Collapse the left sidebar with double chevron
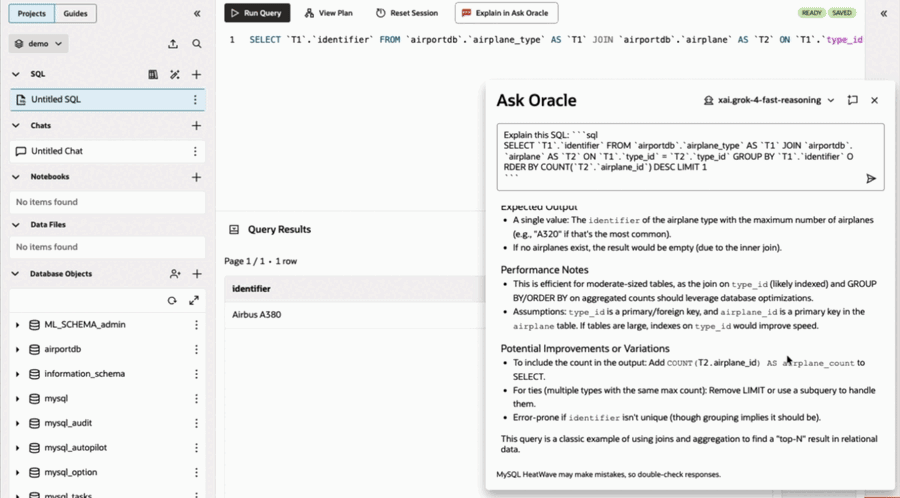 pyautogui.click(x=197, y=13)
